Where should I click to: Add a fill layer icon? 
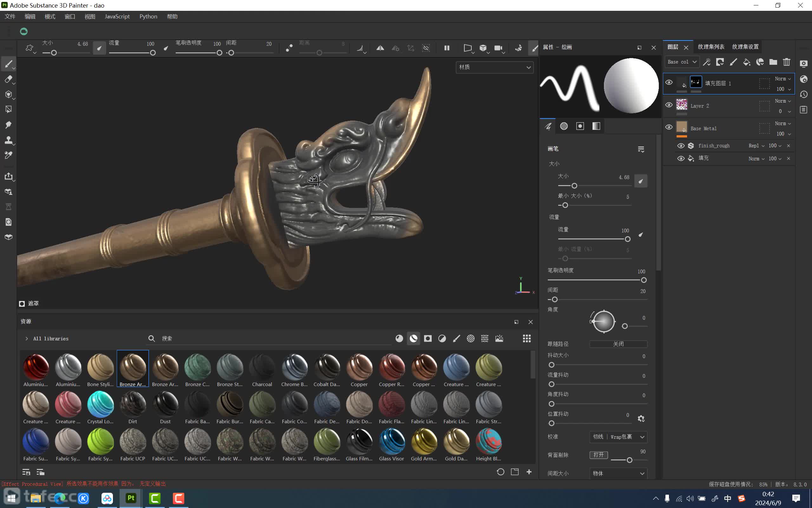pyautogui.click(x=747, y=62)
